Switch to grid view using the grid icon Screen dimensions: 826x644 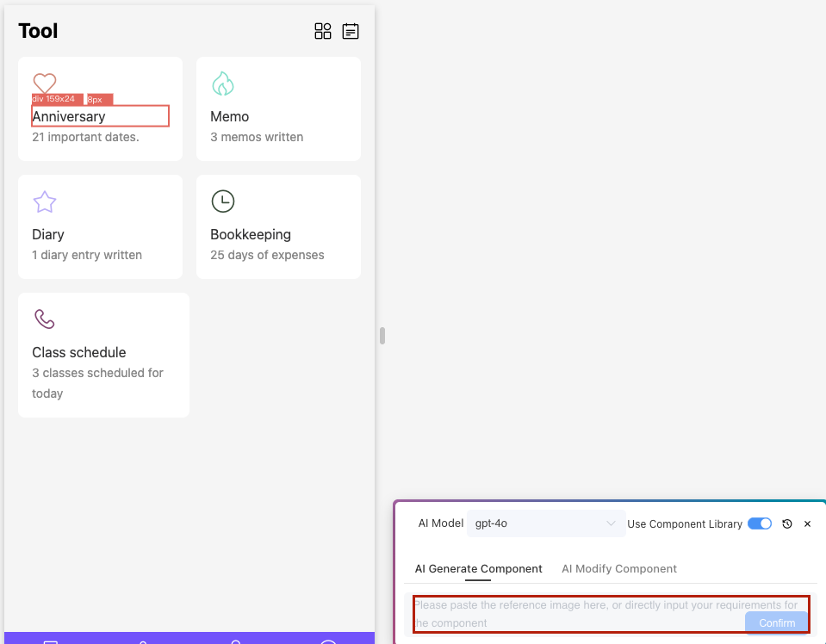(x=323, y=31)
